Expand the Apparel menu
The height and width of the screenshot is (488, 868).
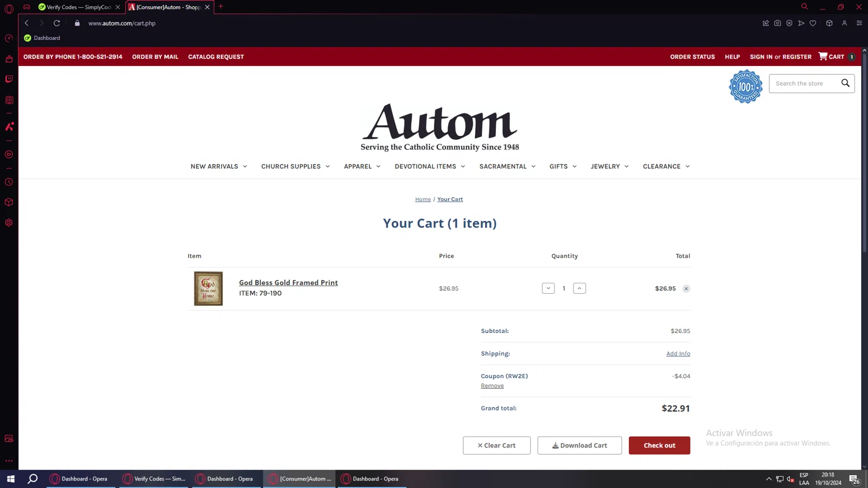point(362,167)
